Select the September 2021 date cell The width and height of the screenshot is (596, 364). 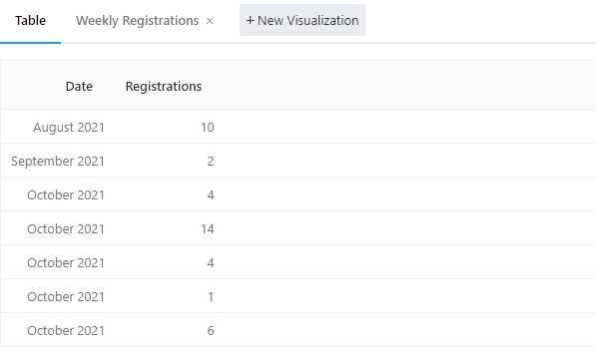tap(58, 161)
